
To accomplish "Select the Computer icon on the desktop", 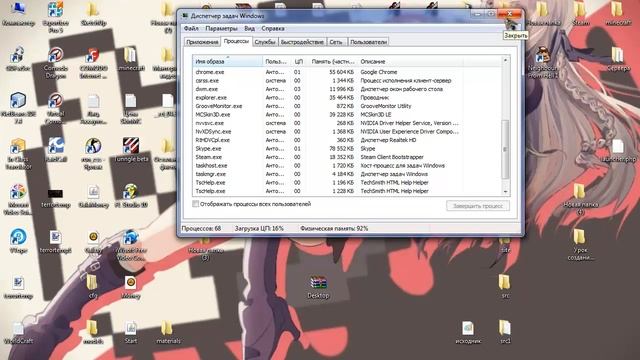I will [18, 13].
